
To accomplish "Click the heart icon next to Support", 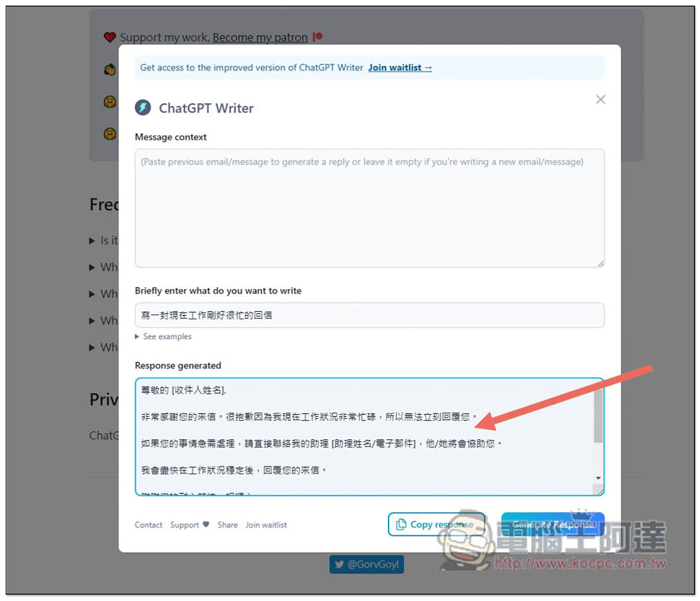I will [205, 524].
